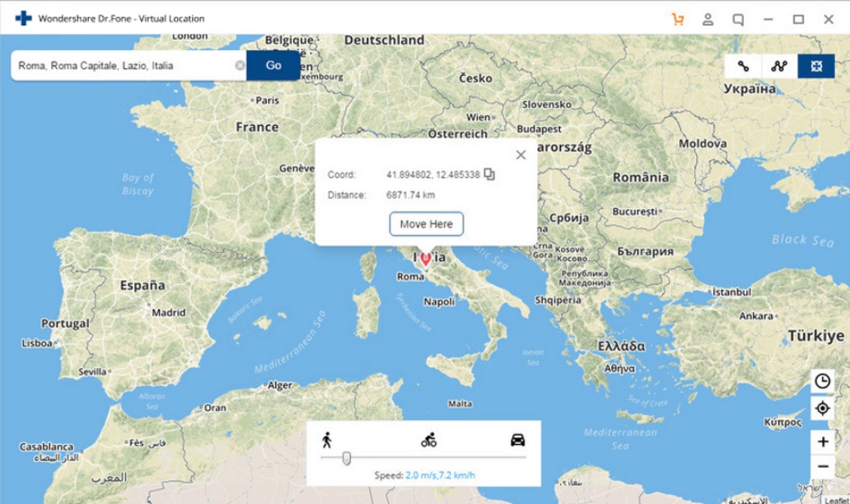The height and width of the screenshot is (504, 850).
Task: Choose the cycling speed icon
Action: (x=429, y=440)
